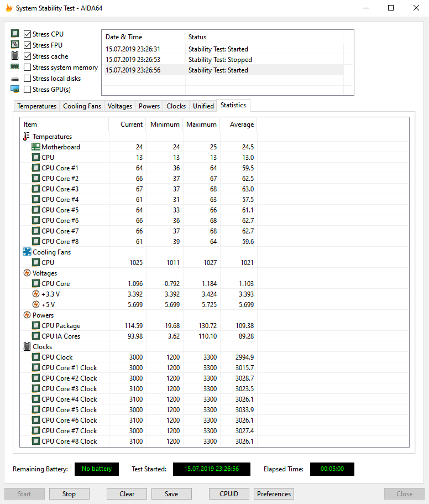
Task: Click the Item column header
Action: 65,124
